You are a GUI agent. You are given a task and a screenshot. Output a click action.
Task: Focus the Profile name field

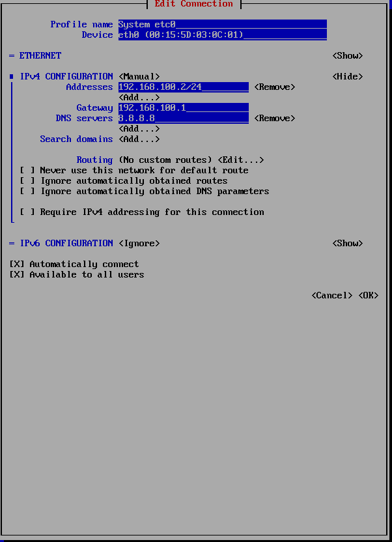pyautogui.click(x=223, y=25)
